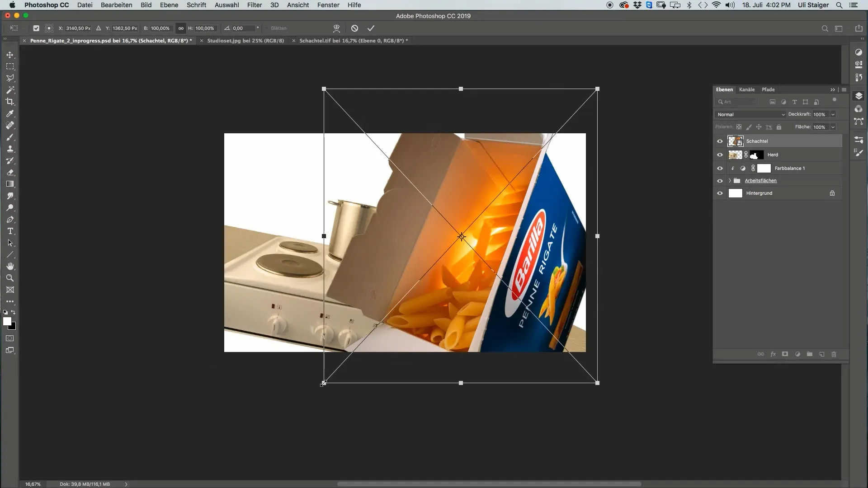
Task: Hide the Farbbalance 1 layer
Action: pos(720,168)
